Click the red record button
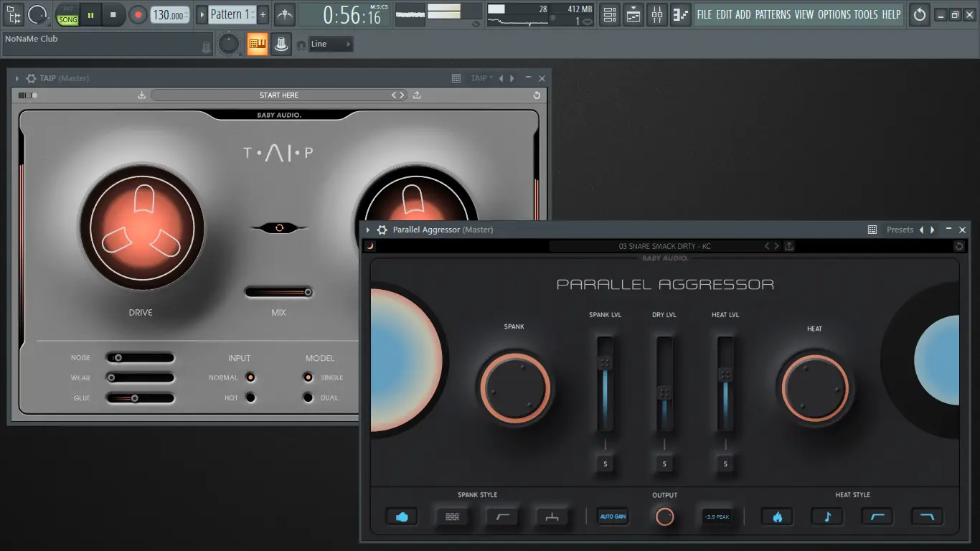 pos(138,14)
